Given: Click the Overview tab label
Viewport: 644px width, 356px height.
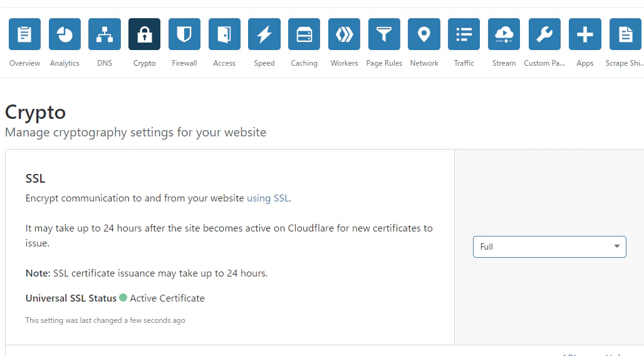Looking at the screenshot, I should [x=24, y=63].
